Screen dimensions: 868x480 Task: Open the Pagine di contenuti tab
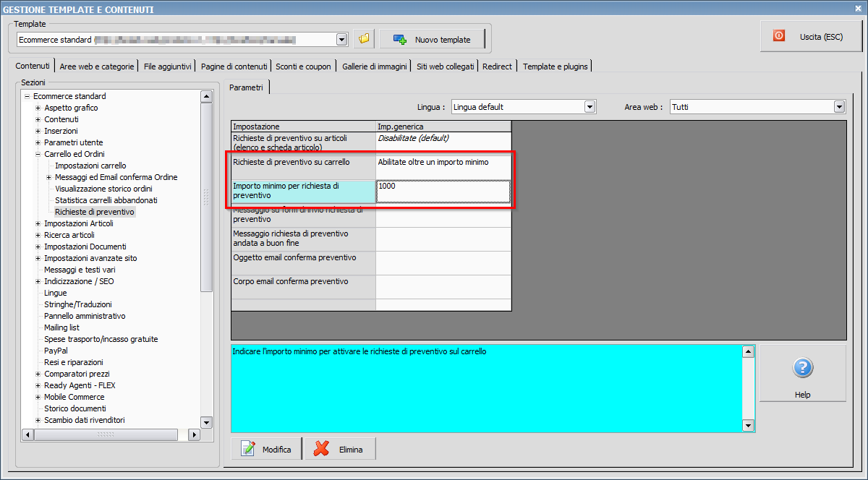pyautogui.click(x=234, y=66)
